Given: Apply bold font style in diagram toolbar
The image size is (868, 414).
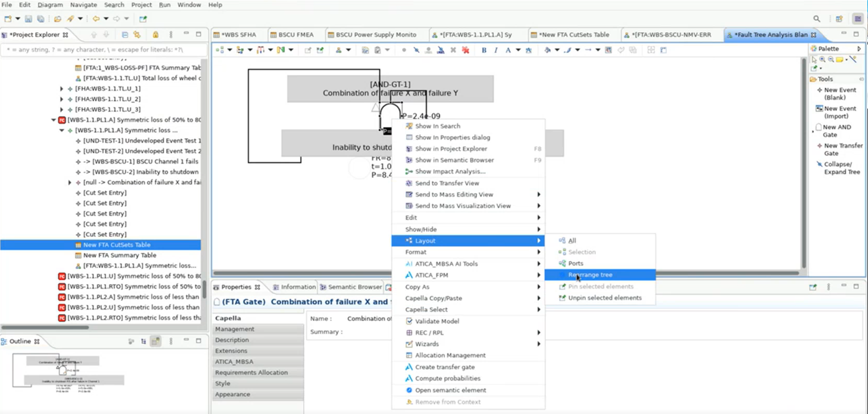Looking at the screenshot, I should tap(484, 50).
